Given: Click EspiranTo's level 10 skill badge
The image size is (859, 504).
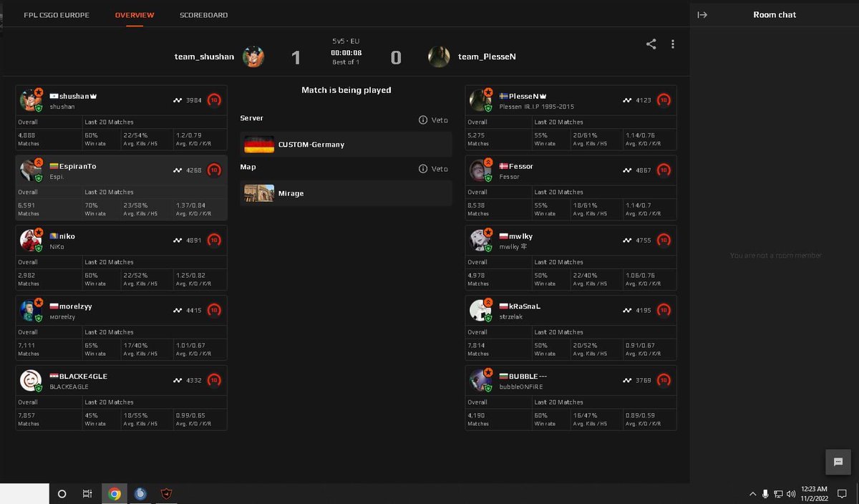Looking at the screenshot, I should tap(214, 170).
